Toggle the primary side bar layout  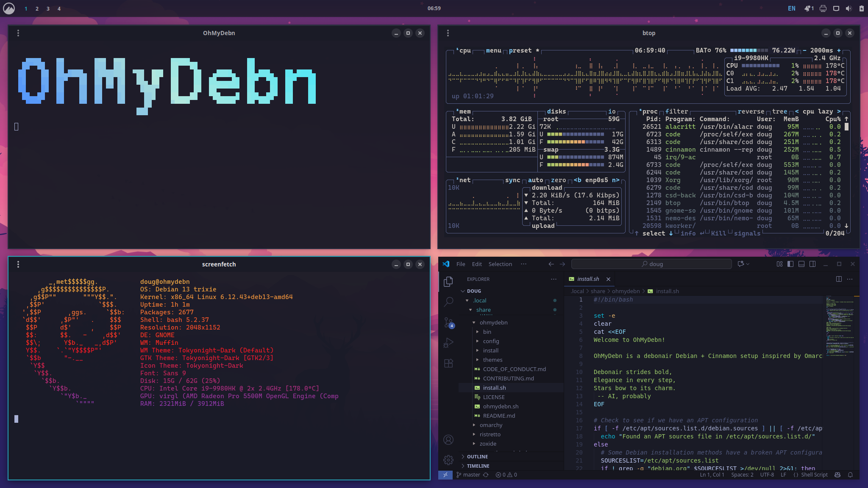click(x=790, y=264)
